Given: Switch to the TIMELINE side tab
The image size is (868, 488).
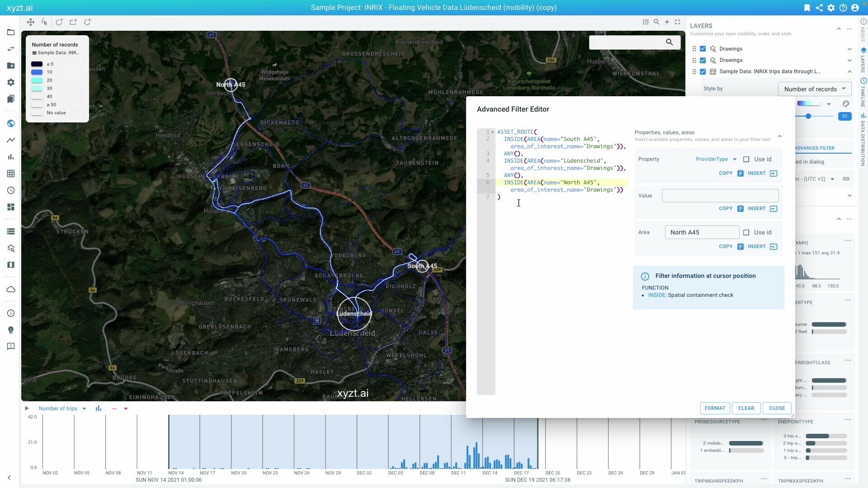Looking at the screenshot, I should click(x=863, y=93).
